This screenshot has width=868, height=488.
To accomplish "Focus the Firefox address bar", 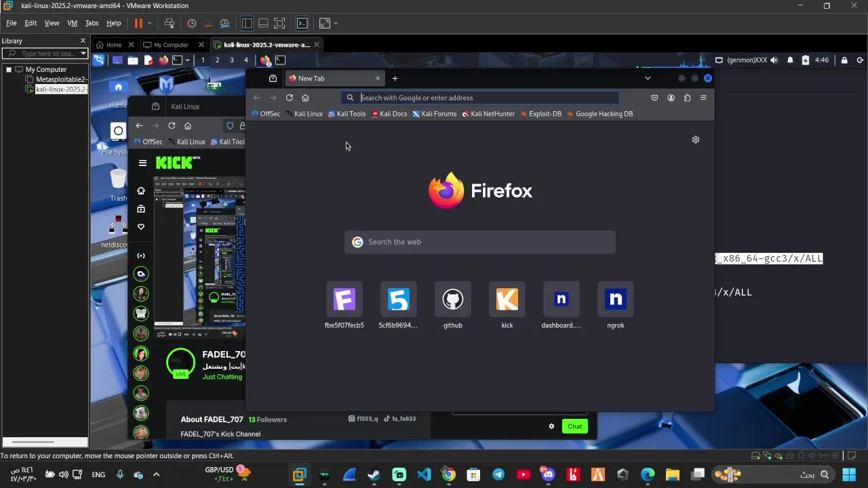I will pos(480,98).
